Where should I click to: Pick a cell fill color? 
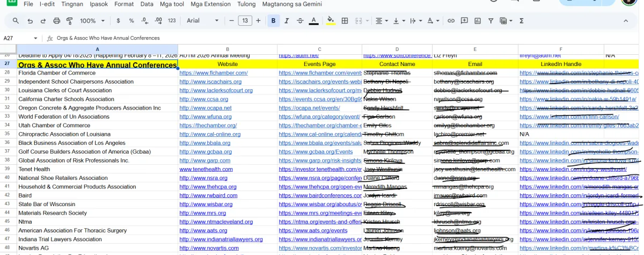[331, 21]
